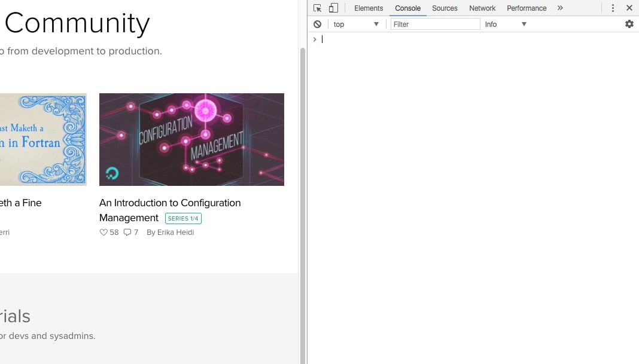This screenshot has height=364, width=639.
Task: Open the Configuration Management article thumbnail
Action: coord(191,139)
